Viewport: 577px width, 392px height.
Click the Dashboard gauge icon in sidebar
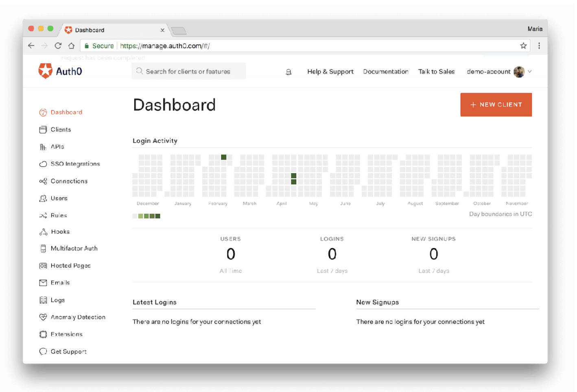coord(43,112)
